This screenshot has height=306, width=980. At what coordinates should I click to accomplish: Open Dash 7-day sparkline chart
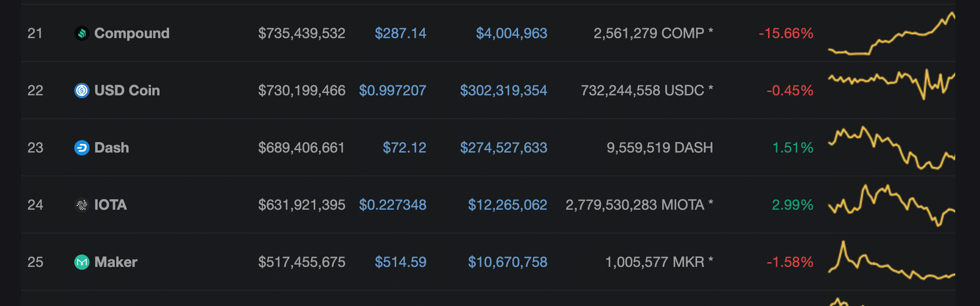(x=891, y=148)
